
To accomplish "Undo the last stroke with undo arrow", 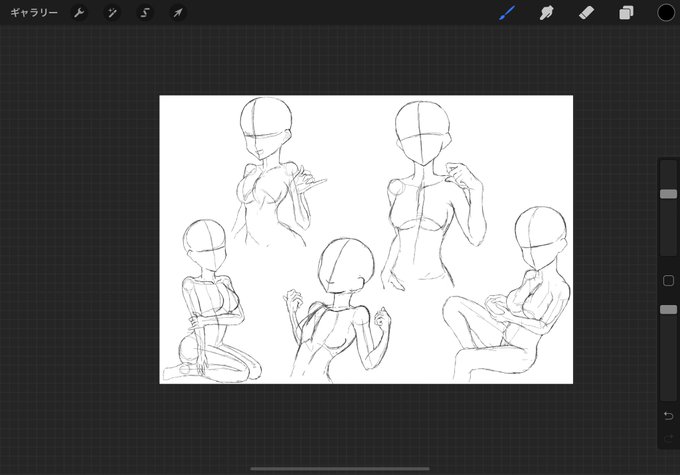I will [x=668, y=416].
